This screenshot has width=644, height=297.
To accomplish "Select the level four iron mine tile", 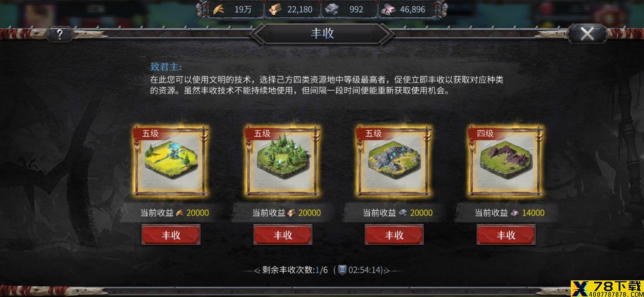I will (506, 161).
